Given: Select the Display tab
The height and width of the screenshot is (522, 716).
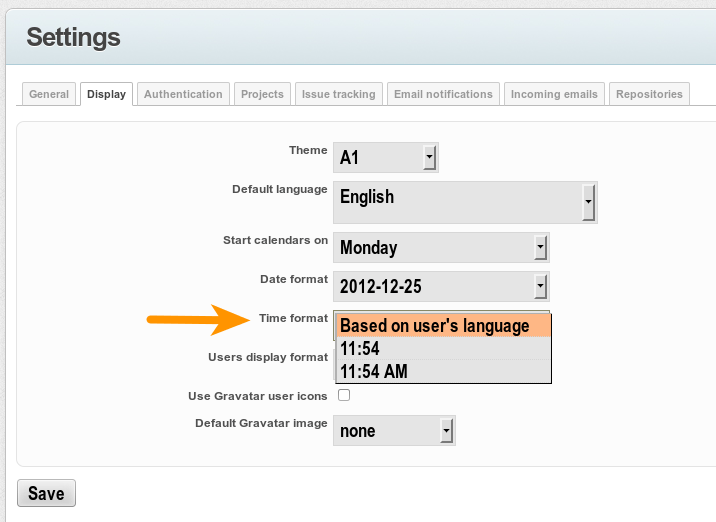Looking at the screenshot, I should click(x=106, y=94).
